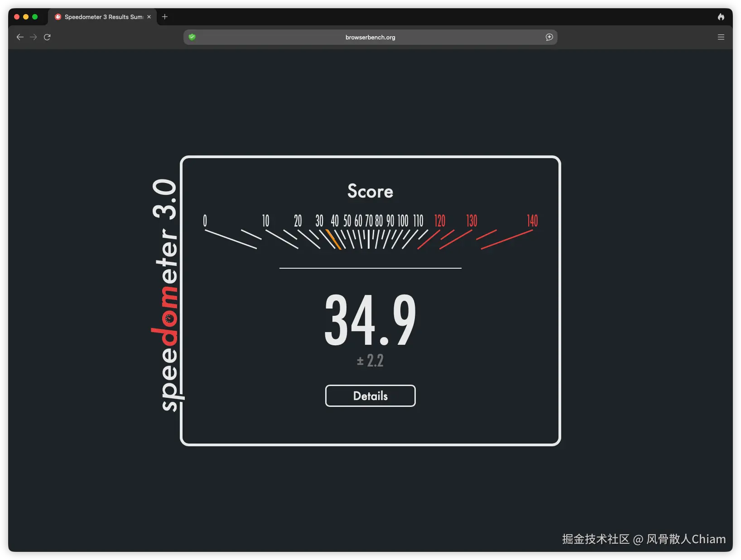Click the Details button
The height and width of the screenshot is (560, 741).
coord(370,396)
